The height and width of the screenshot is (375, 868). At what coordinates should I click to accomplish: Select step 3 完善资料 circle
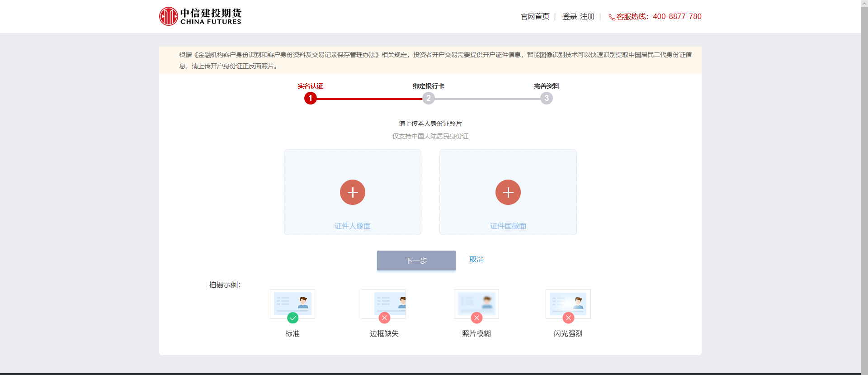click(x=547, y=98)
